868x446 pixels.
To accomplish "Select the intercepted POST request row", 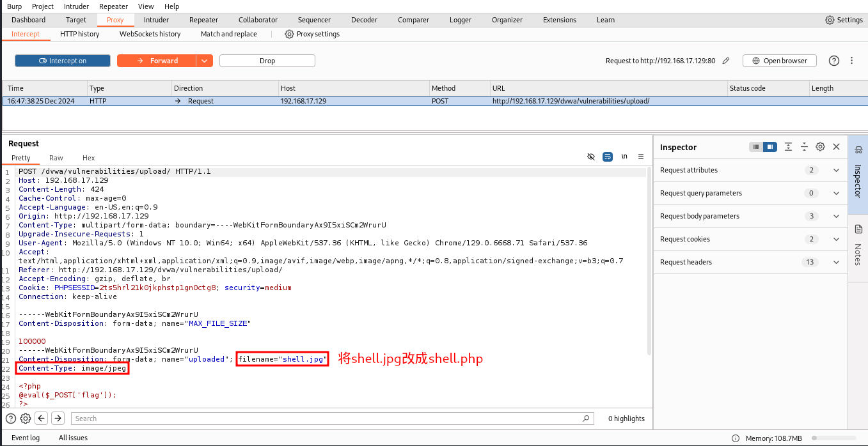I will click(x=435, y=101).
